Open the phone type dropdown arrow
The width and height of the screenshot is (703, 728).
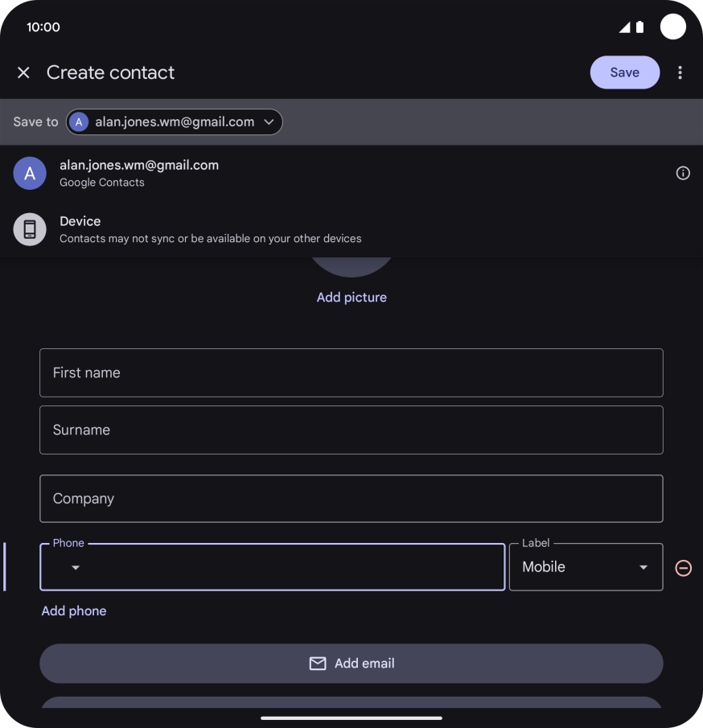[76, 567]
